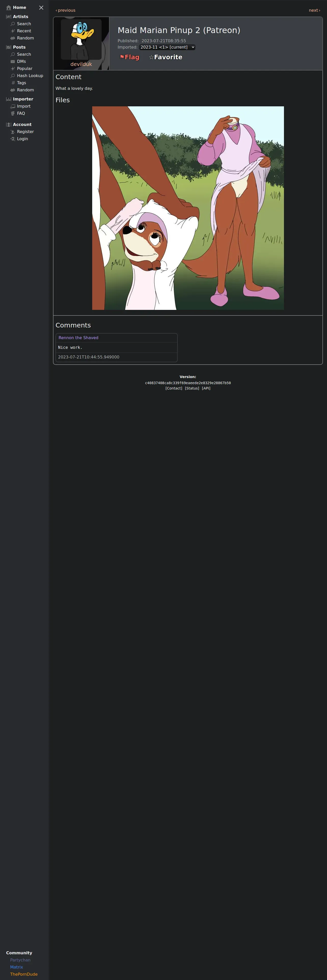This screenshot has width=327, height=980.
Task: Open the devilduk artist page
Action: 81,64
